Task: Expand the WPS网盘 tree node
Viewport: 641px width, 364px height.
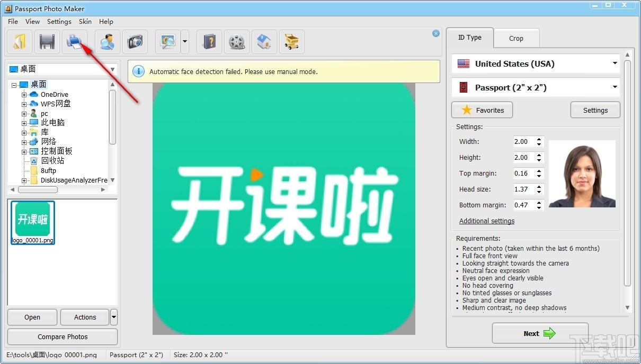Action: 24,104
